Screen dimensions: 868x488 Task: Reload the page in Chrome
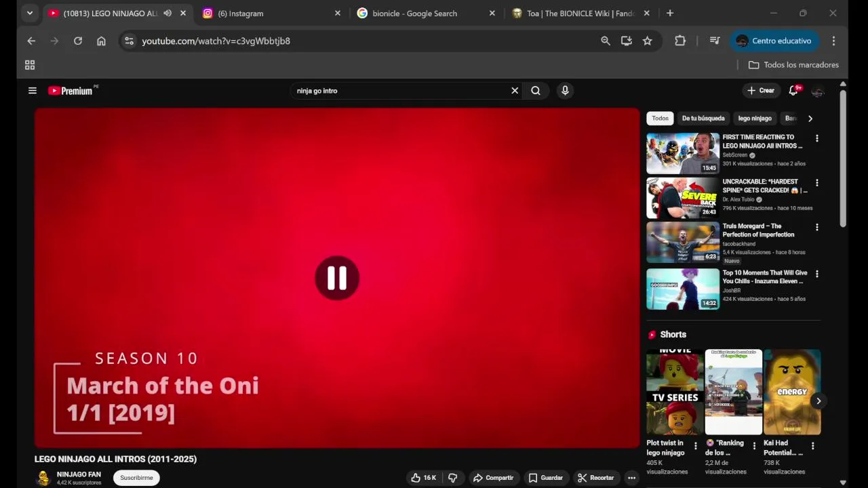[78, 41]
